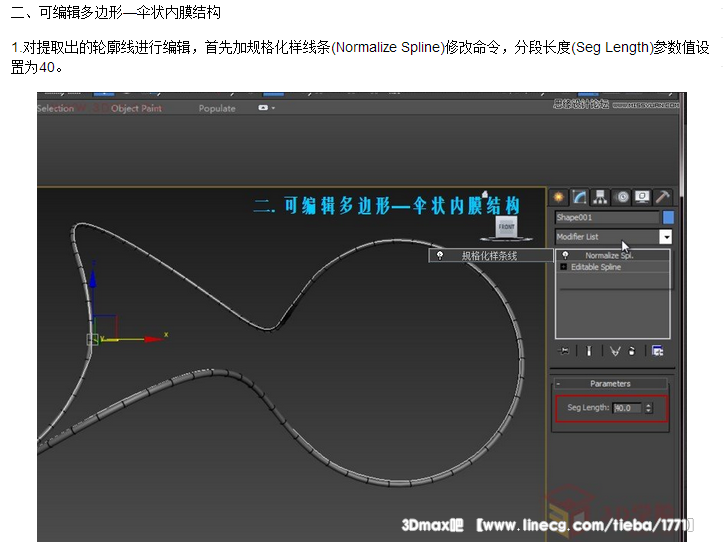
Task: Open the Motion panel tab
Action: coord(621,197)
